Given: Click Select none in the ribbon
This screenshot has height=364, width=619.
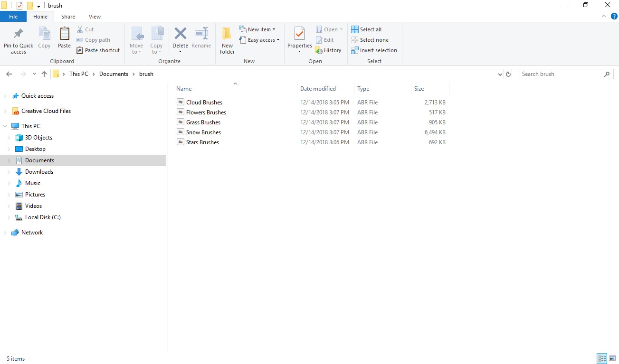Looking at the screenshot, I should (x=370, y=40).
